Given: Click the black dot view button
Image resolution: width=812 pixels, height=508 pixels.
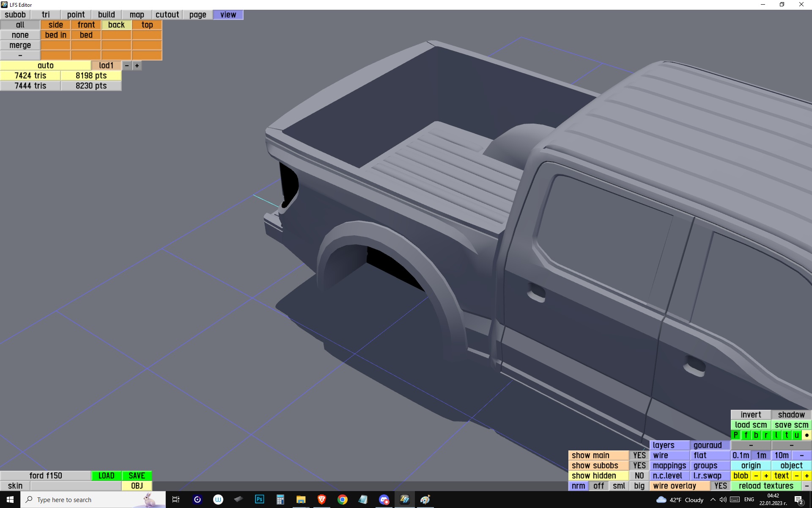Looking at the screenshot, I should (807, 435).
